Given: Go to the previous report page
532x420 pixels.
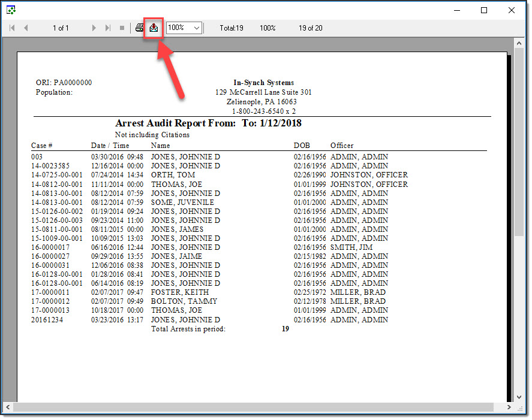Looking at the screenshot, I should [x=26, y=28].
